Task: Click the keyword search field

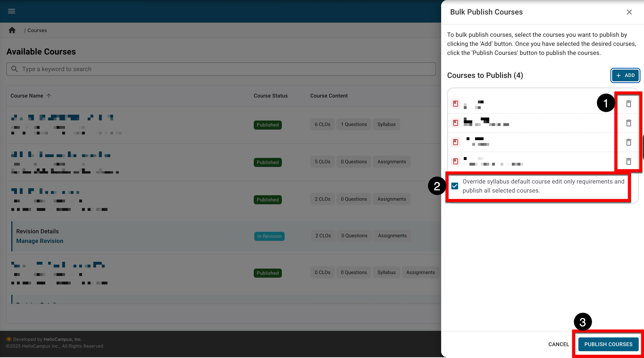Action: point(225,69)
